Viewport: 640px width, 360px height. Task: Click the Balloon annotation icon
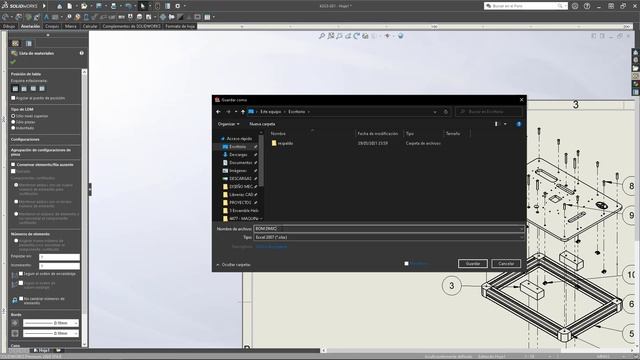pyautogui.click(x=69, y=17)
